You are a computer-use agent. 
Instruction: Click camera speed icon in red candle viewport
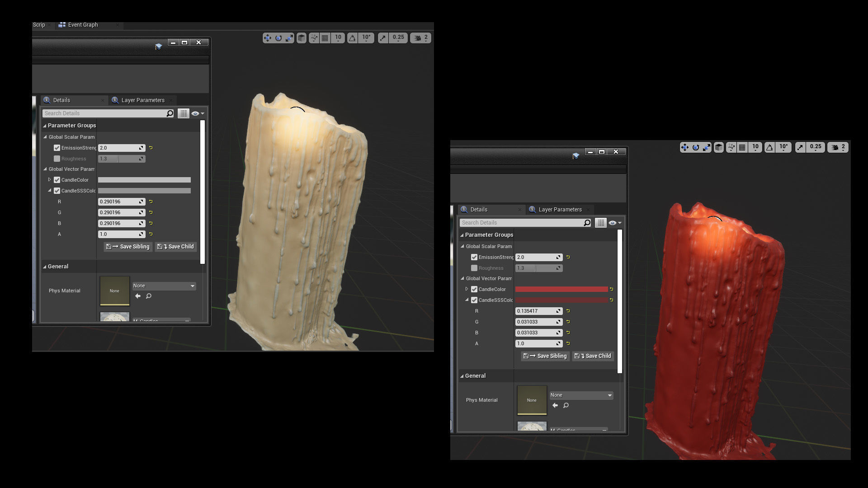835,147
